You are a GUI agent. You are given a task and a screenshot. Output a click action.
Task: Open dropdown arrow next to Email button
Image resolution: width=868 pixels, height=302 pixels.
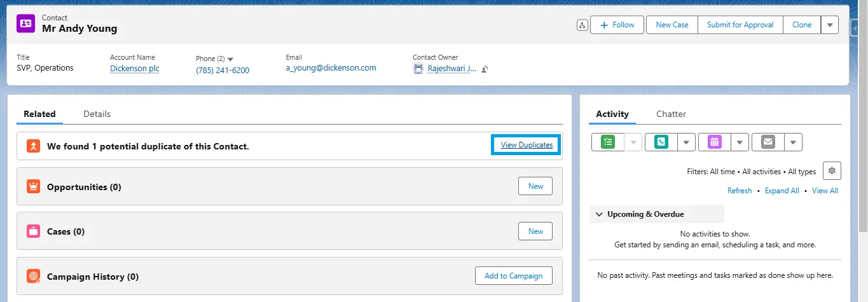pyautogui.click(x=792, y=142)
